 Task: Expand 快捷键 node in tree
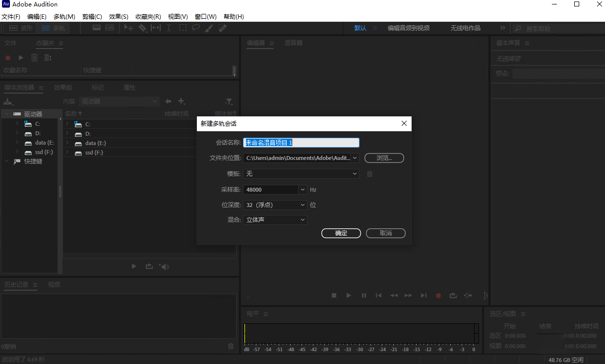(6, 161)
